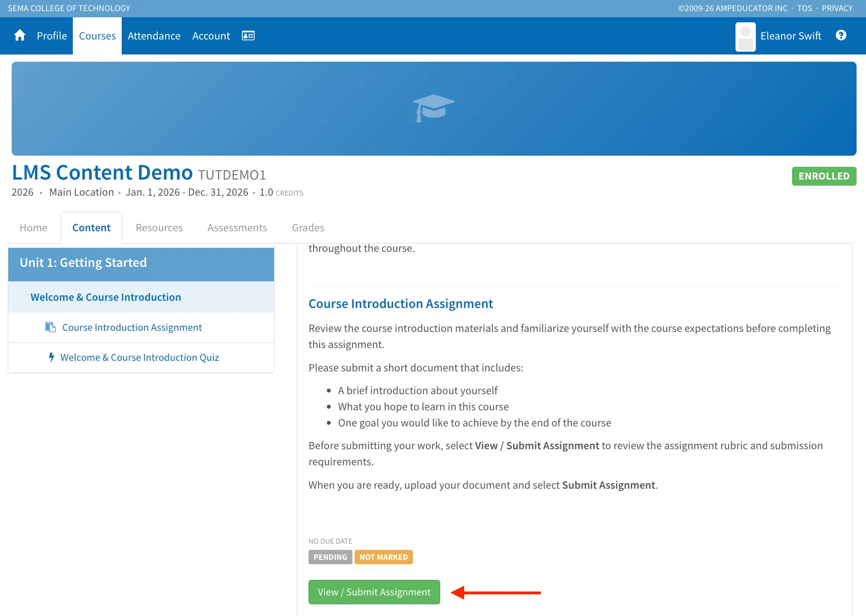The width and height of the screenshot is (866, 616).
Task: Click the TUTDEMO1 course code
Action: click(232, 175)
